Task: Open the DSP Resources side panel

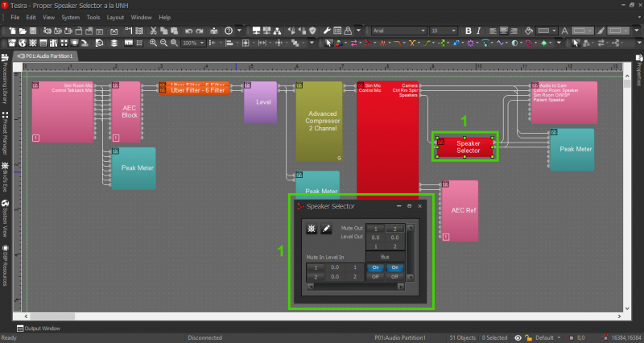Action: point(5,266)
